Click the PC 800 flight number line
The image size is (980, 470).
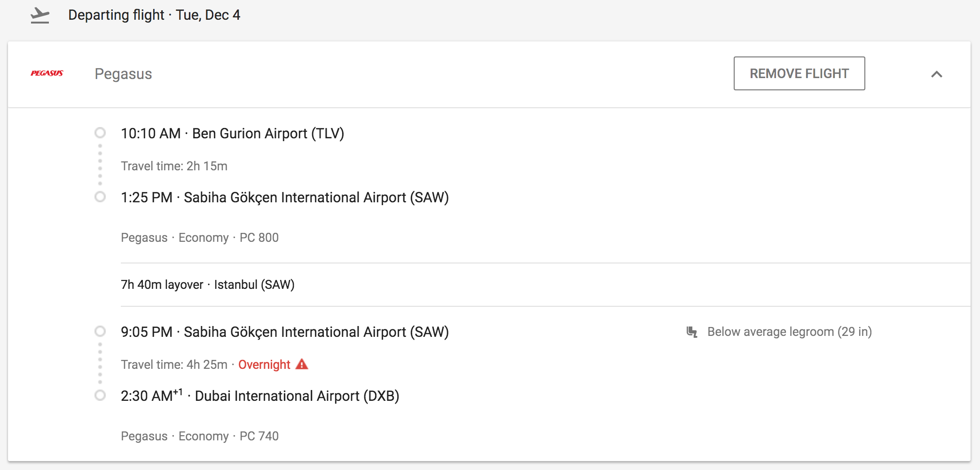[x=200, y=238]
